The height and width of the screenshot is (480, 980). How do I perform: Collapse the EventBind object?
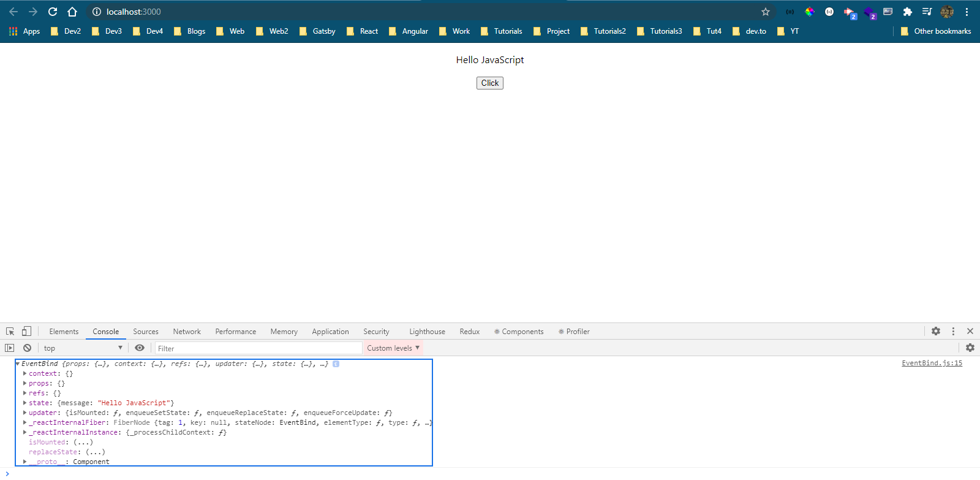[18, 364]
